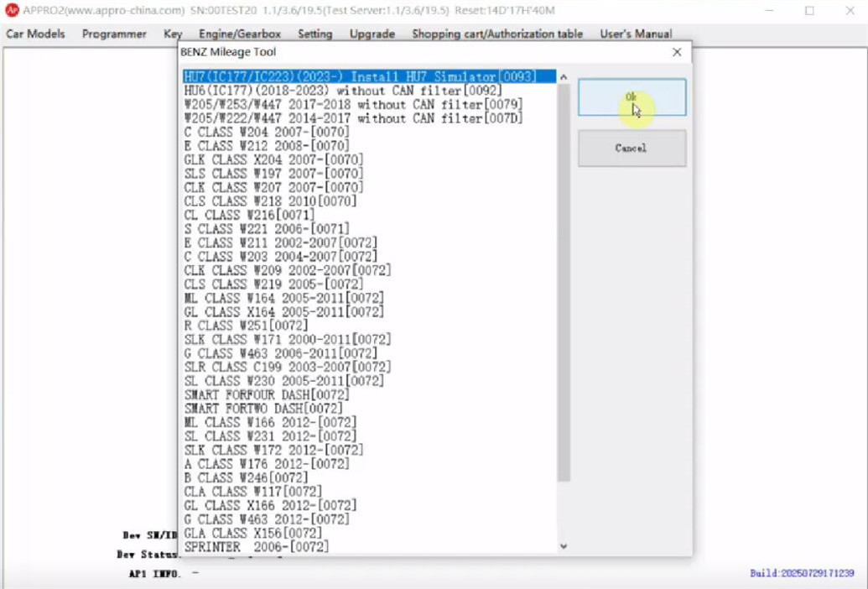Open Shopping cart/Authorization table menu
Viewport: 868px width, 589px height.
[497, 34]
